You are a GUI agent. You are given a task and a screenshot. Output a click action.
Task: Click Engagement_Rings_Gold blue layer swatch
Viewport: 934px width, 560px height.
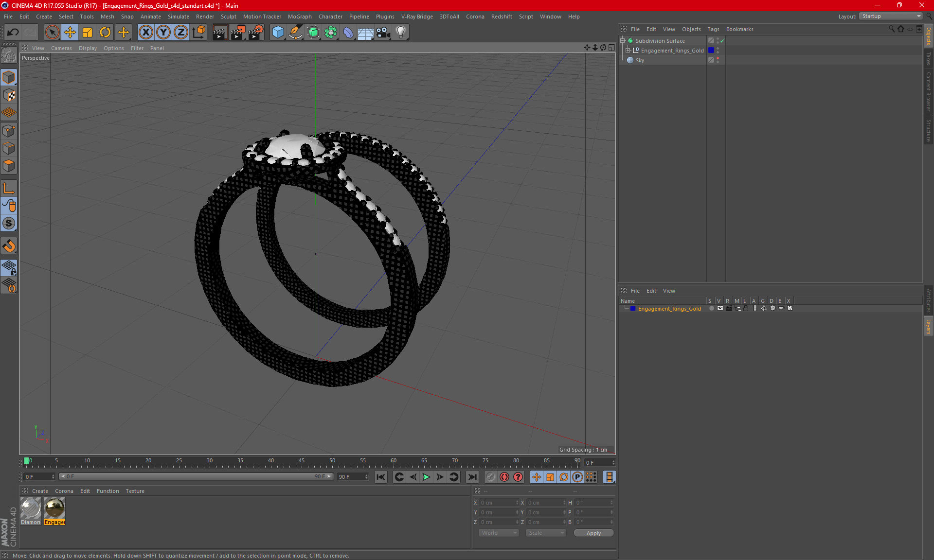pos(711,51)
